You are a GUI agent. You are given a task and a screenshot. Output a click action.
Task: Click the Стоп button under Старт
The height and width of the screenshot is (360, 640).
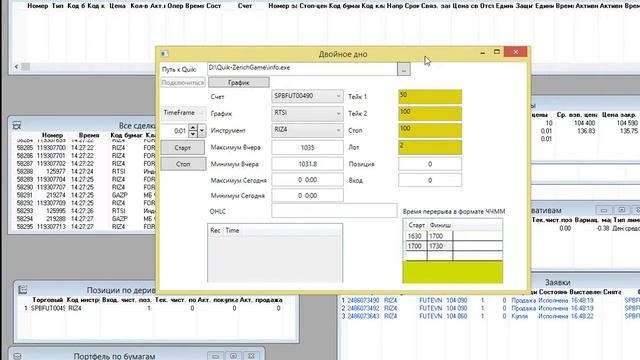(183, 164)
